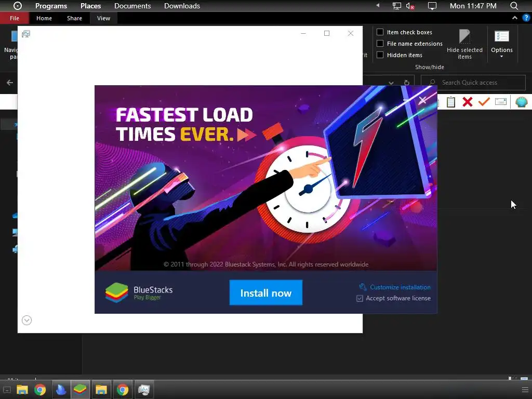
Task: Open first File Explorer taskbar icon
Action: 22,390
